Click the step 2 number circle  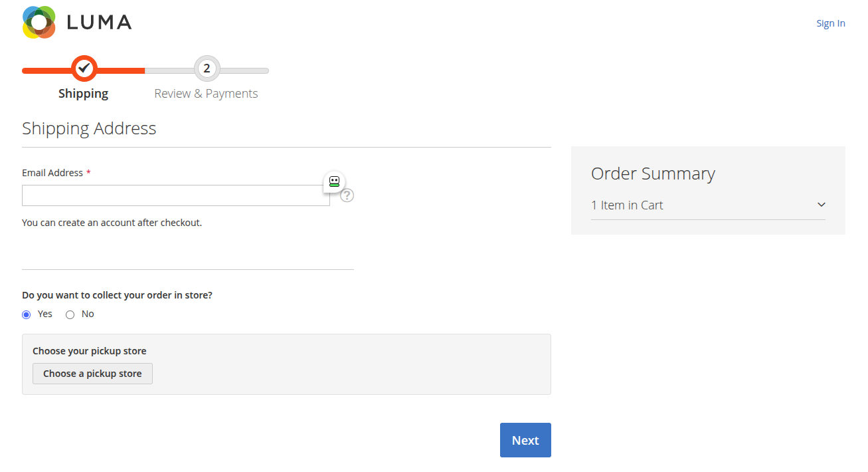[x=207, y=68]
